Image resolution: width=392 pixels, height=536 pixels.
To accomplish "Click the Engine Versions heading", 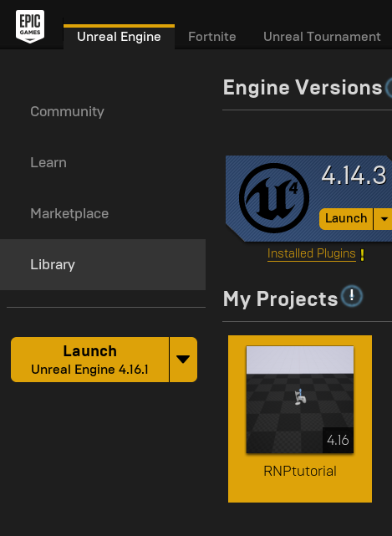I will pyautogui.click(x=303, y=88).
